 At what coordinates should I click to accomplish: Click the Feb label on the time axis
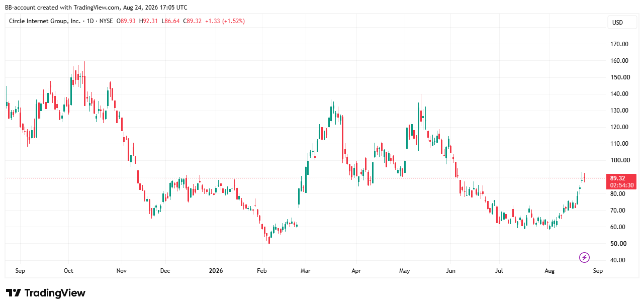coord(261,271)
